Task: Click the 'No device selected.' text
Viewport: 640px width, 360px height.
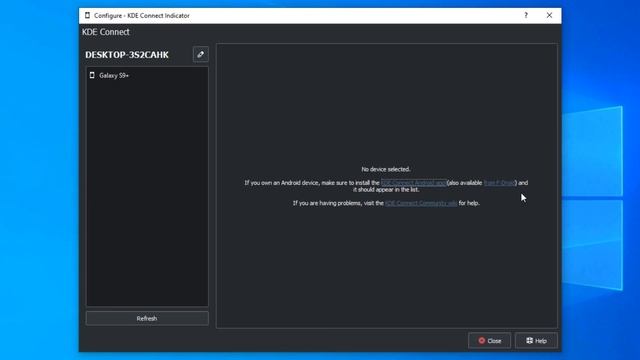Action: [386, 169]
